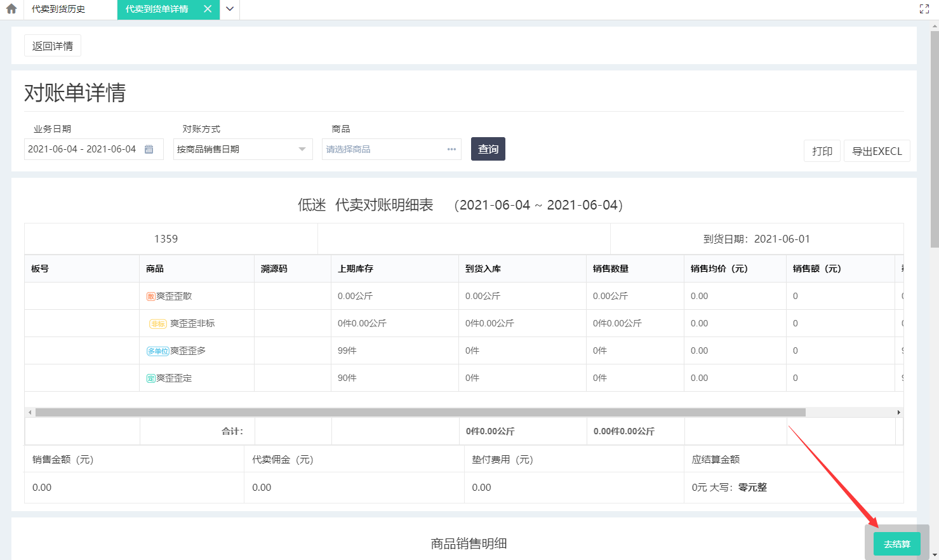939x560 pixels.
Task: Open the 对账方式 dropdown
Action: tap(243, 149)
